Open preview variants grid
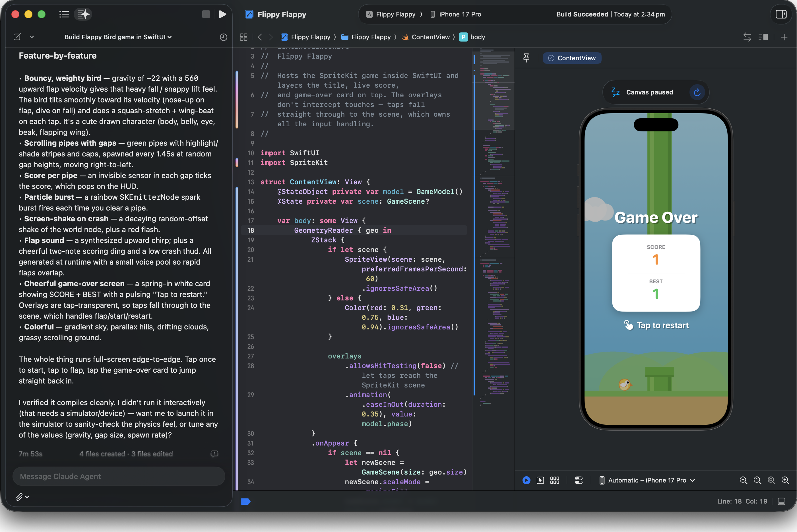The height and width of the screenshot is (532, 797). (554, 480)
